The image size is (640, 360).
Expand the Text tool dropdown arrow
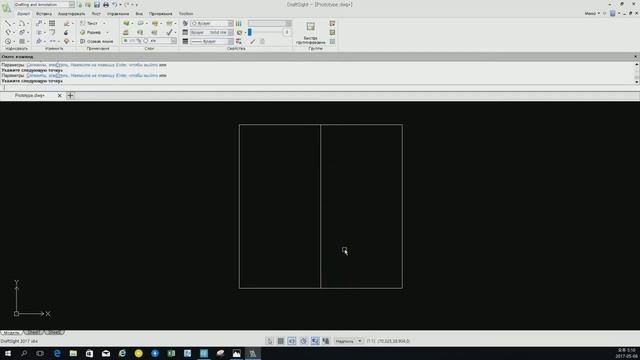point(104,23)
